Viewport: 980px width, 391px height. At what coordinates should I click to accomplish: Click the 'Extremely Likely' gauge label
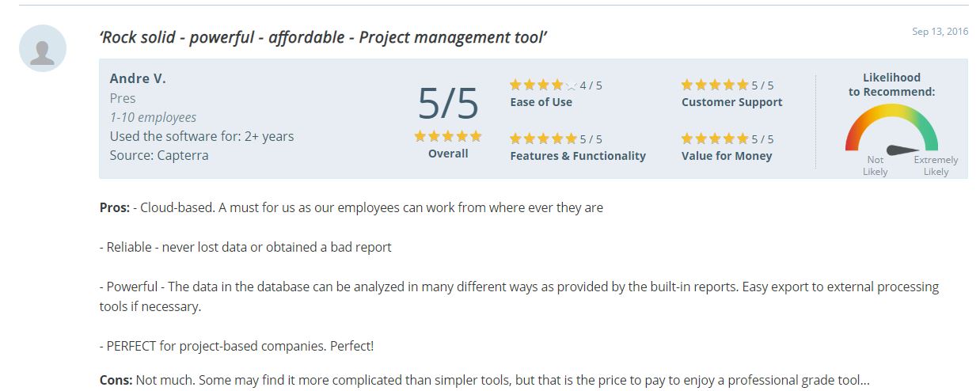[936, 165]
